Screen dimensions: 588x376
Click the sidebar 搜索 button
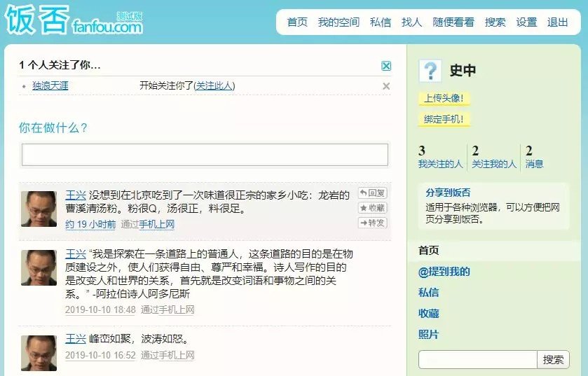pyautogui.click(x=553, y=359)
